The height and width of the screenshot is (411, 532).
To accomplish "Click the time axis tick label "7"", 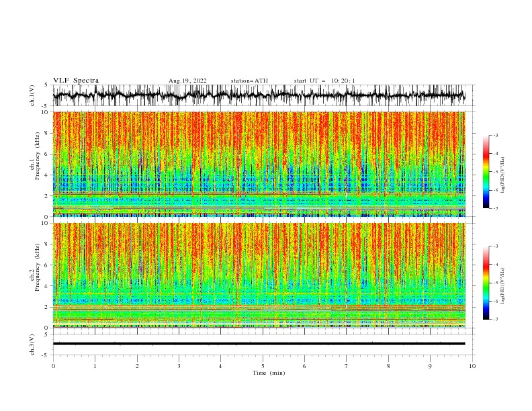I will coord(347,366).
